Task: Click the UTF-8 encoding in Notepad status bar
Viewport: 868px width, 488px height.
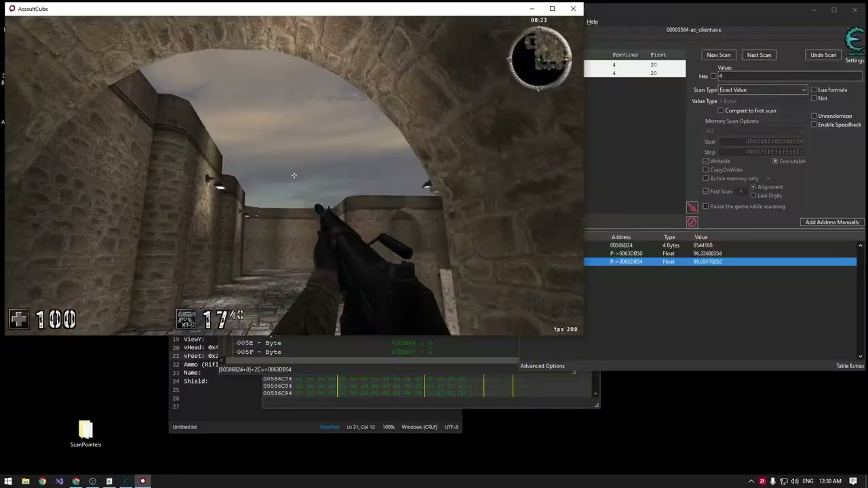Action: 451,427
